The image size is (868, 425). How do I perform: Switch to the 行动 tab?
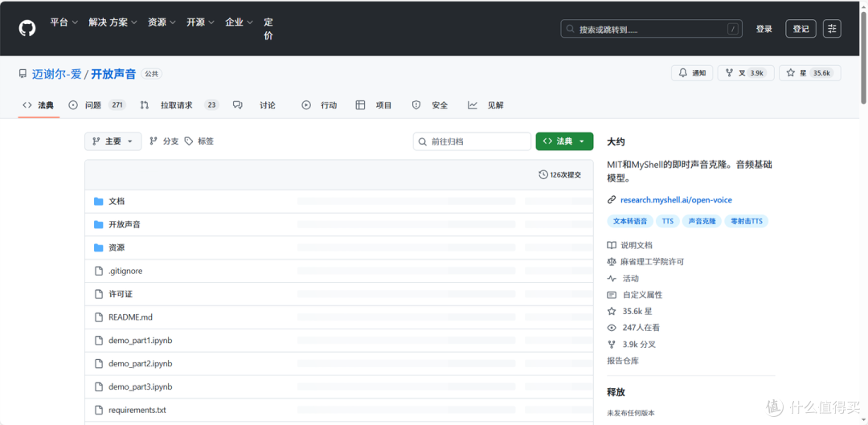[x=319, y=105]
